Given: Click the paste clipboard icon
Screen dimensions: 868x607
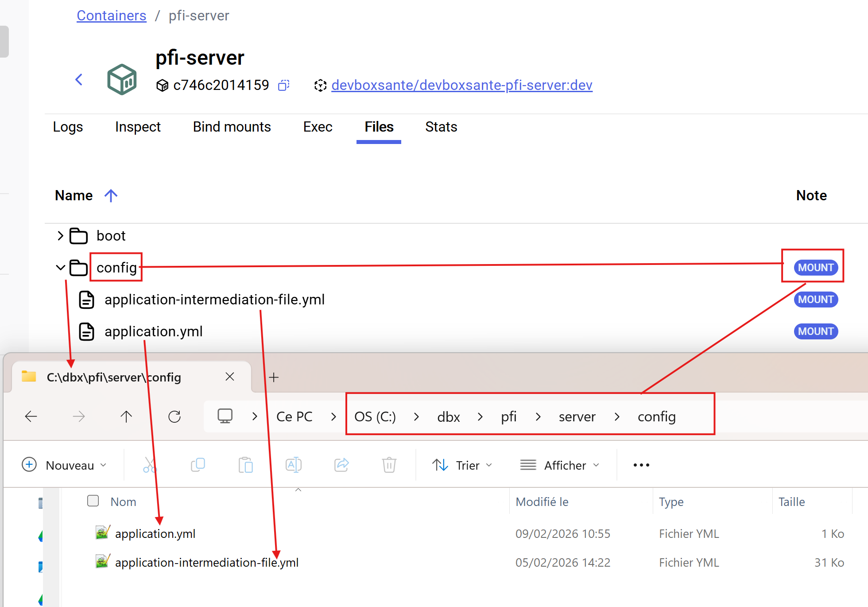Looking at the screenshot, I should 245,465.
